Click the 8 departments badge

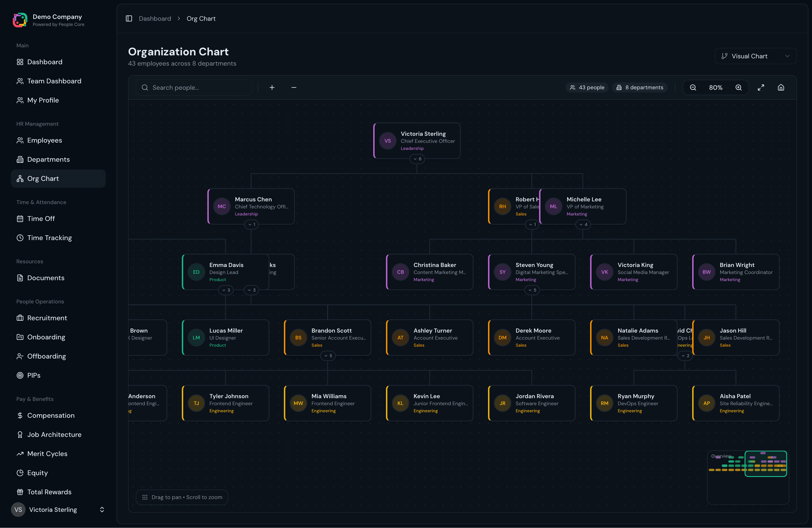point(640,87)
